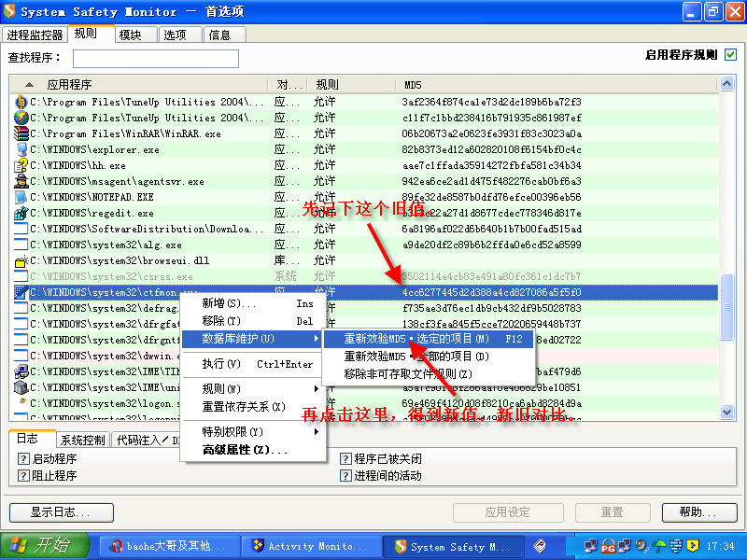The width and height of the screenshot is (747, 560).
Task: Toggle the 程序已被关闭 log checkbox
Action: tap(345, 458)
